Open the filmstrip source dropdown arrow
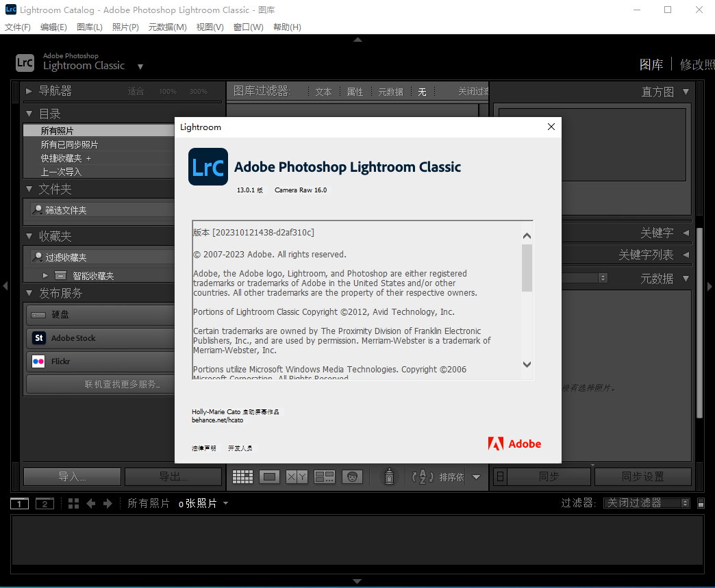 point(226,503)
